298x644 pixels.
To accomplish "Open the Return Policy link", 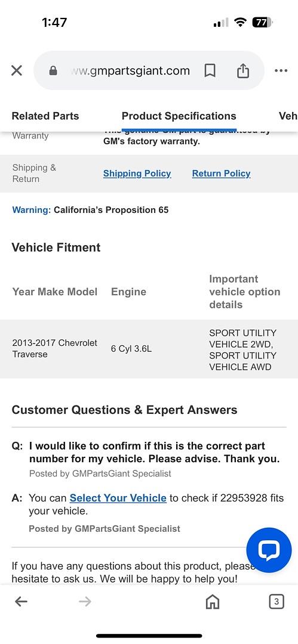I will point(221,174).
